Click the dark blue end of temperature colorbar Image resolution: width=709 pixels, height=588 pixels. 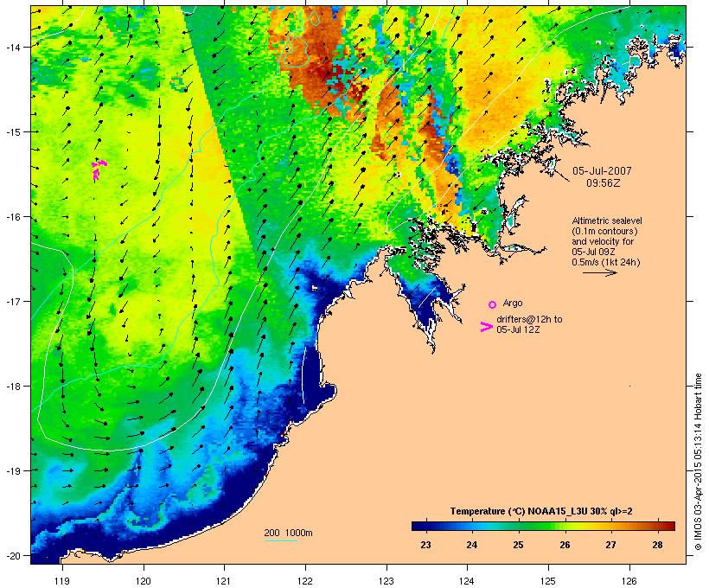(x=418, y=526)
